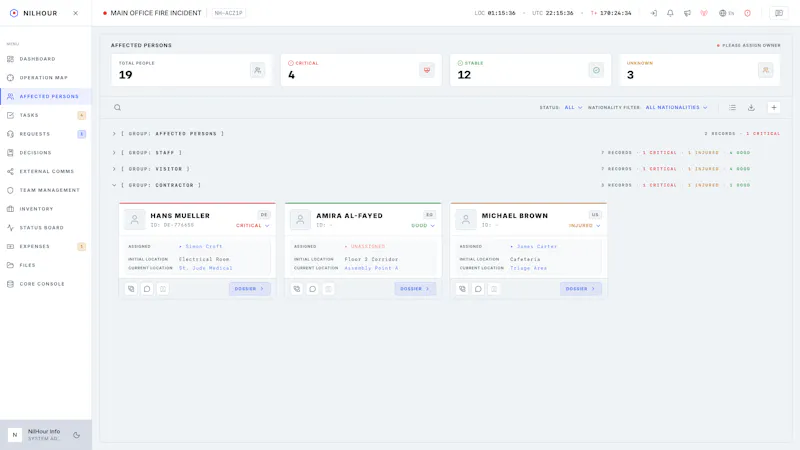Viewport: 800px width, 450px height.
Task: Click Team Management sidebar icon
Action: [10, 190]
